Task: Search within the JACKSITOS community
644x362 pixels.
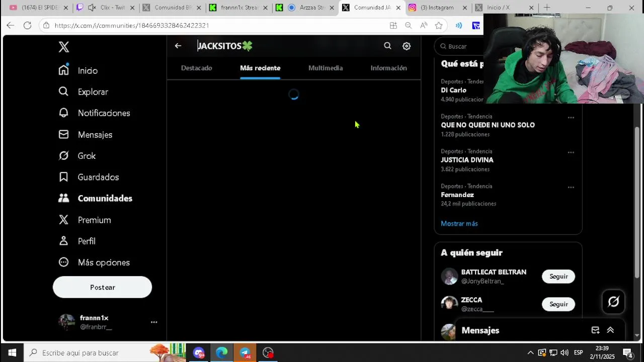Action: tap(387, 46)
